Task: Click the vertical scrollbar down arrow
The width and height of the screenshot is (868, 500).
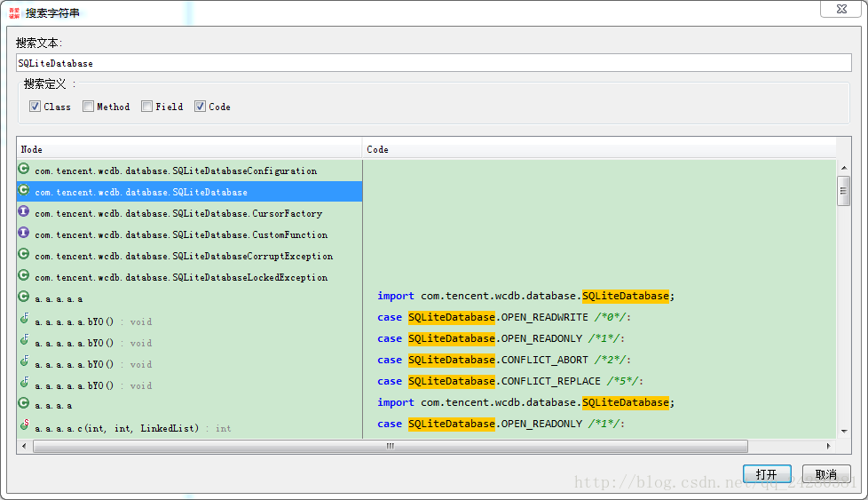Action: point(844,432)
